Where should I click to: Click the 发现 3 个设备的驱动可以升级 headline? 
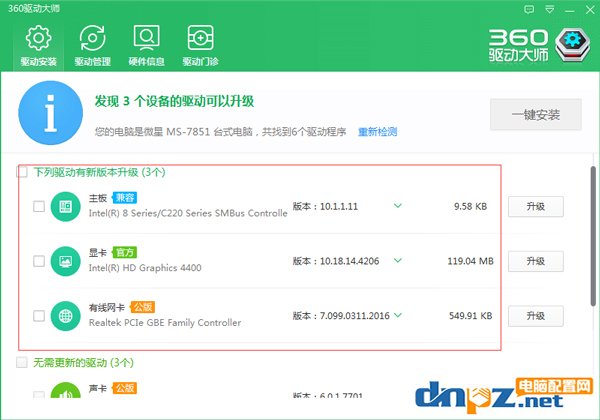tap(174, 101)
